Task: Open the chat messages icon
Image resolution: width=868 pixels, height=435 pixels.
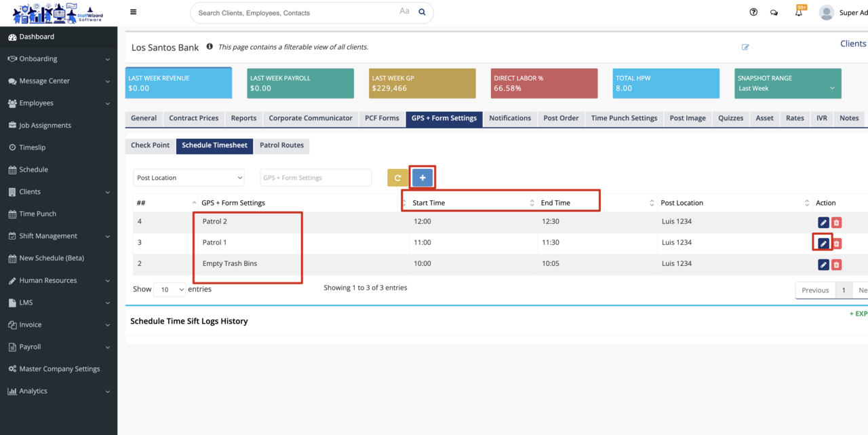Action: (x=774, y=12)
